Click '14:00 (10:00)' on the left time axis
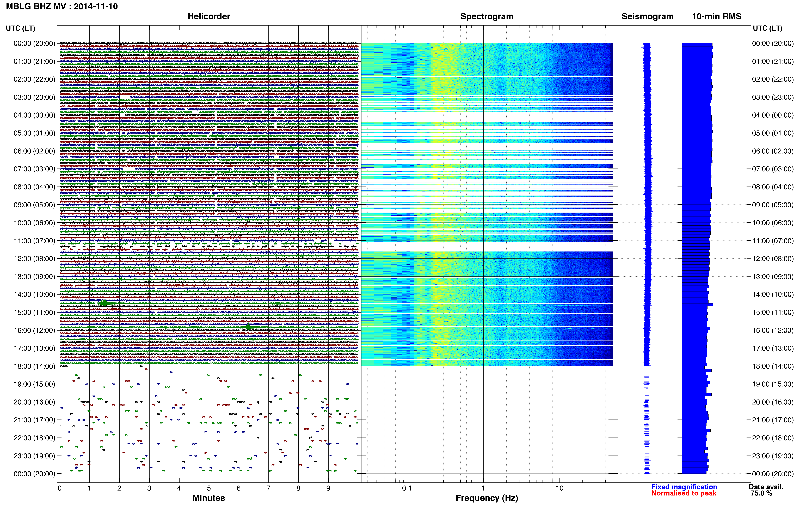 click(34, 295)
